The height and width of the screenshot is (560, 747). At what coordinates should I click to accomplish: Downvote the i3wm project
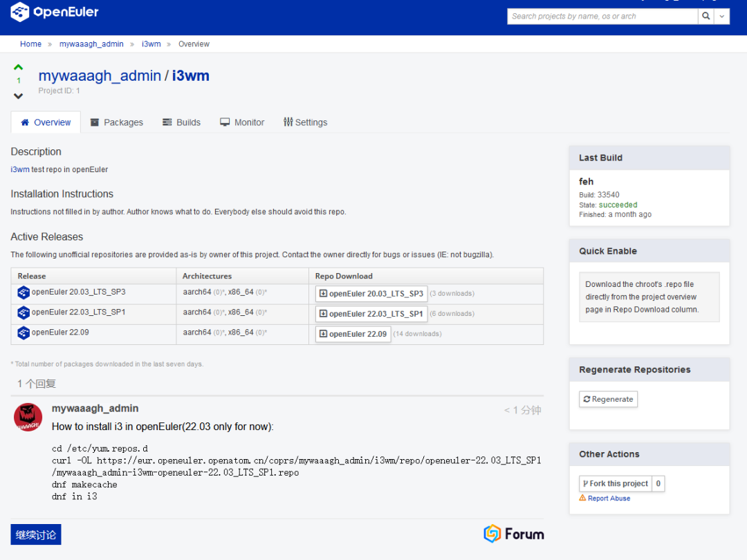[x=19, y=96]
